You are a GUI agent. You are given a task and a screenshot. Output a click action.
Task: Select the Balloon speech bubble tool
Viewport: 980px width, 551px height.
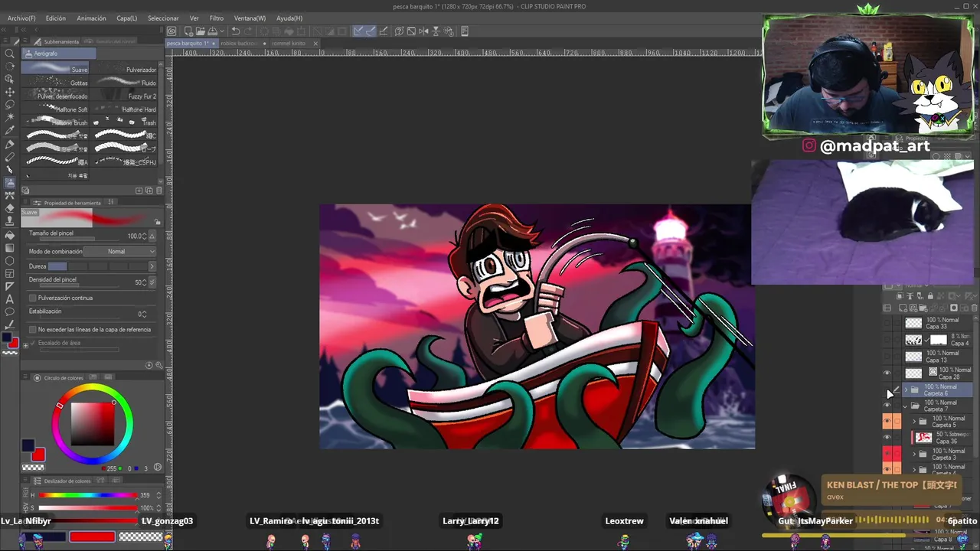point(10,311)
